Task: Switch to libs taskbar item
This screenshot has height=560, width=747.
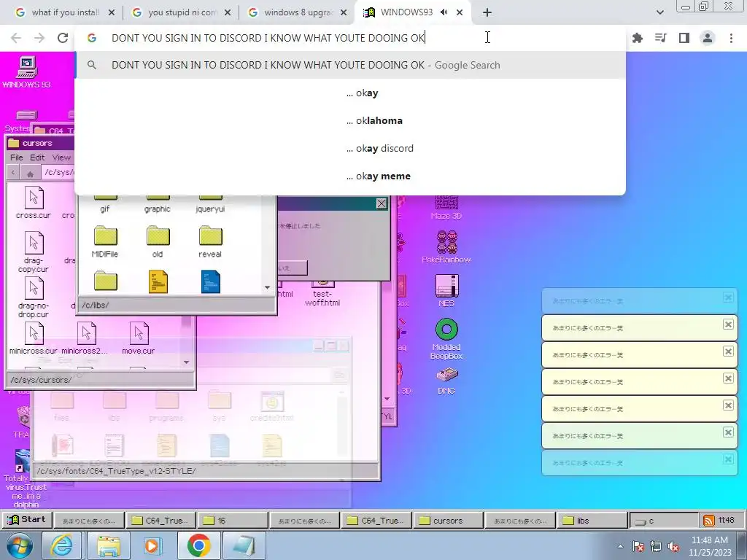Action: tap(592, 521)
